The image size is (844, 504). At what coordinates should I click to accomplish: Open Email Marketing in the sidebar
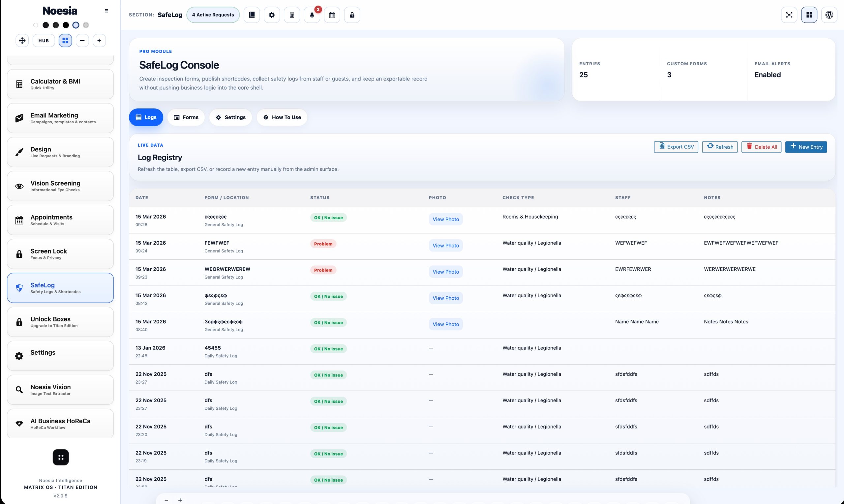(60, 118)
